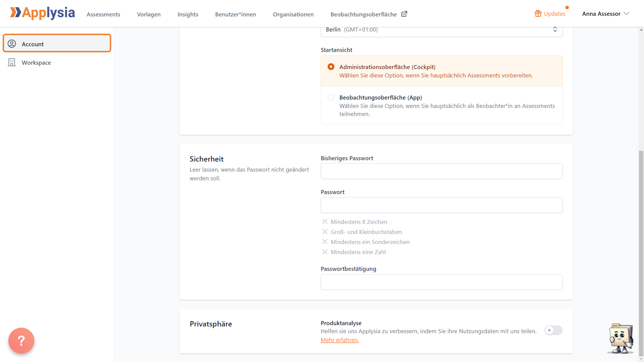Select Beobachtungsoberfläche (App) radio button
Viewport: 644px width, 362px height.
click(x=331, y=97)
